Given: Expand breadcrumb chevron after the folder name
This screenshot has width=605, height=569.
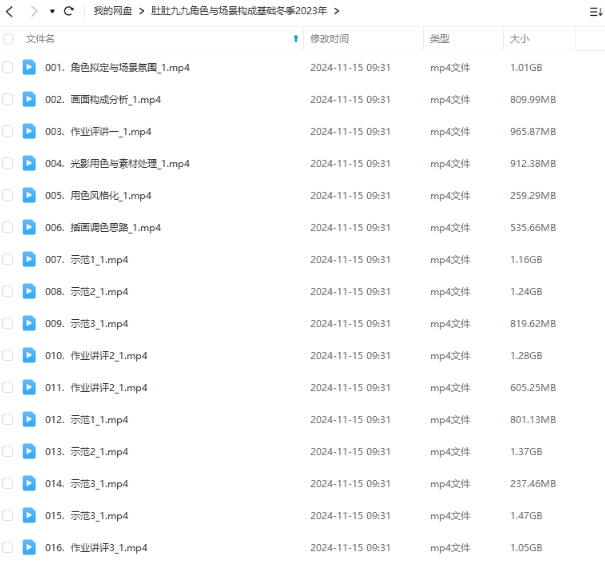Looking at the screenshot, I should [x=336, y=11].
